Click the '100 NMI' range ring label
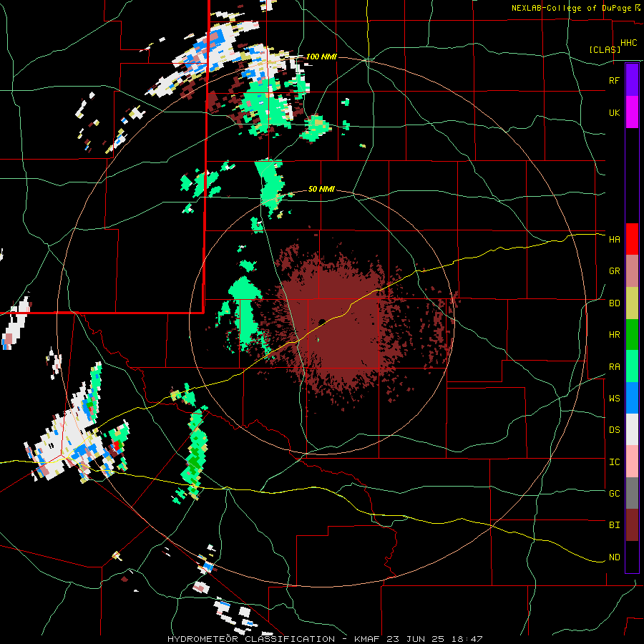This screenshot has height=644, width=644. point(321,57)
